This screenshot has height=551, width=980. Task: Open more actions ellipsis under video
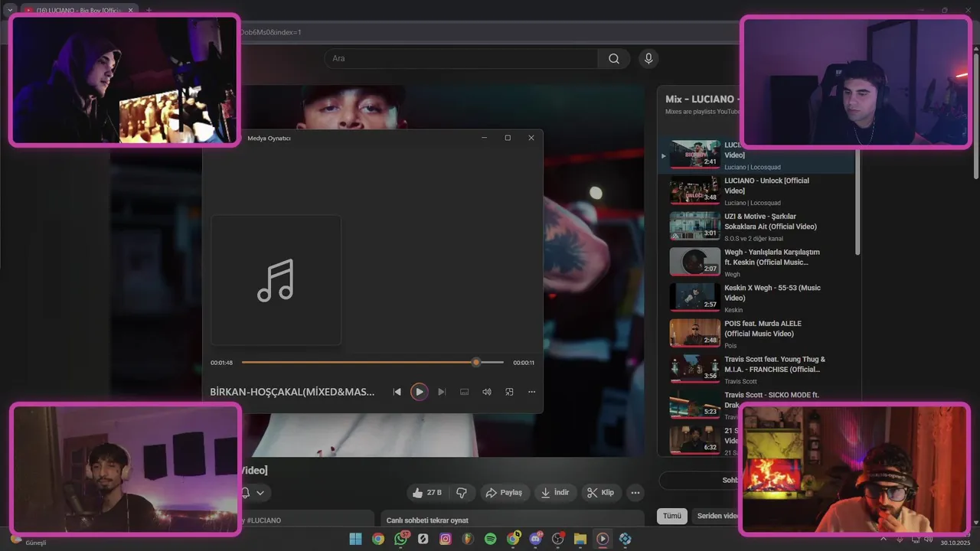635,493
